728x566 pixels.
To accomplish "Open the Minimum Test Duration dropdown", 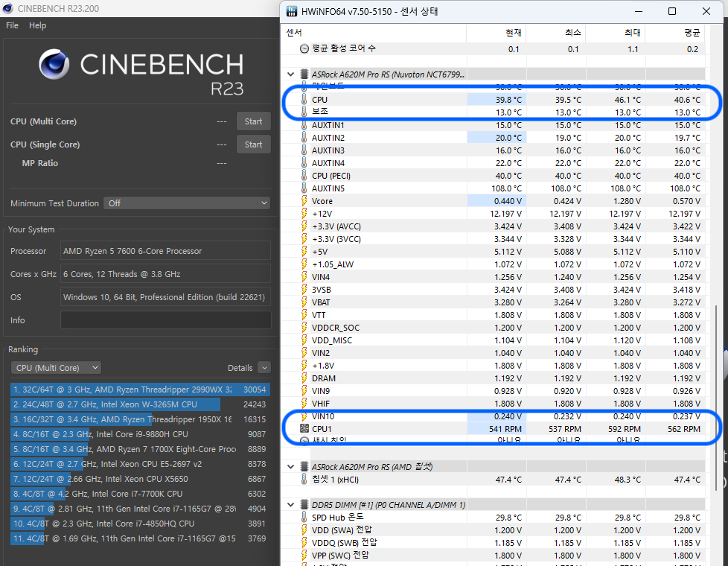I will [187, 203].
